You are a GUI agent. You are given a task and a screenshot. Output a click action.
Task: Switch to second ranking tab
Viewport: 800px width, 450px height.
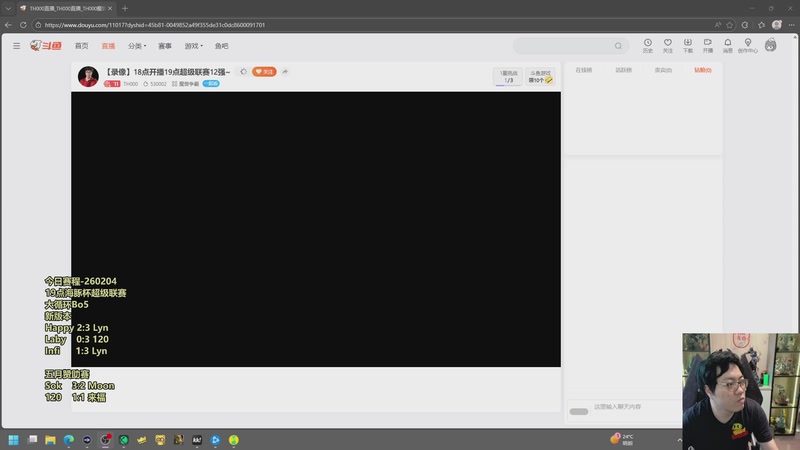coord(623,70)
